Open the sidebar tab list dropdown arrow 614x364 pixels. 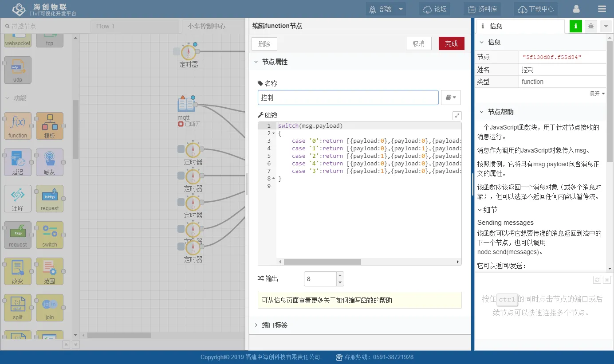606,27
